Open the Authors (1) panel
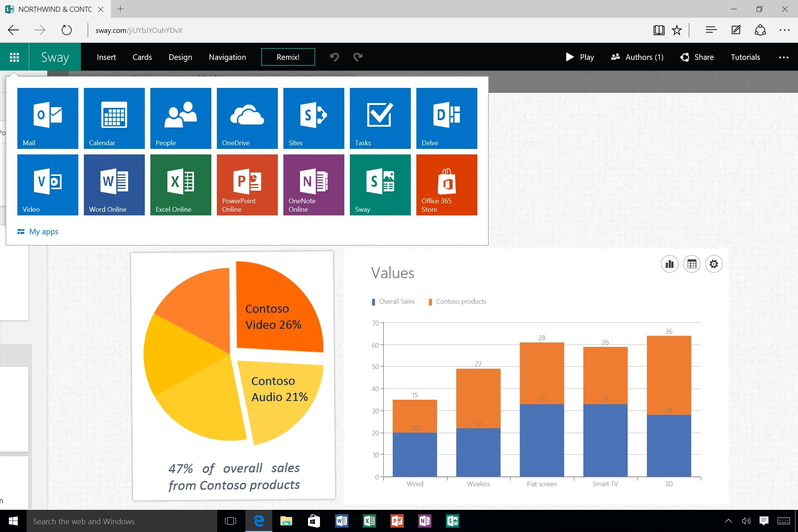Screen dimensions: 798x532 (637, 57)
